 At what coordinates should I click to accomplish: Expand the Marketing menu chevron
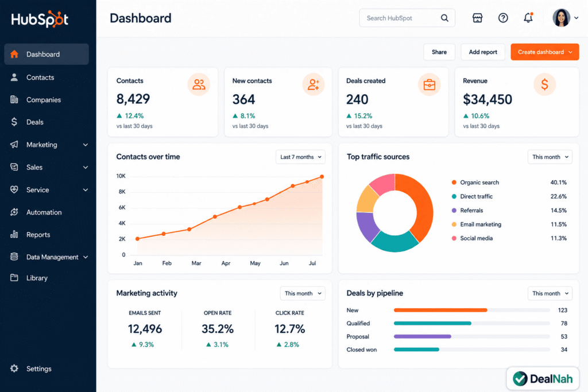(x=86, y=145)
